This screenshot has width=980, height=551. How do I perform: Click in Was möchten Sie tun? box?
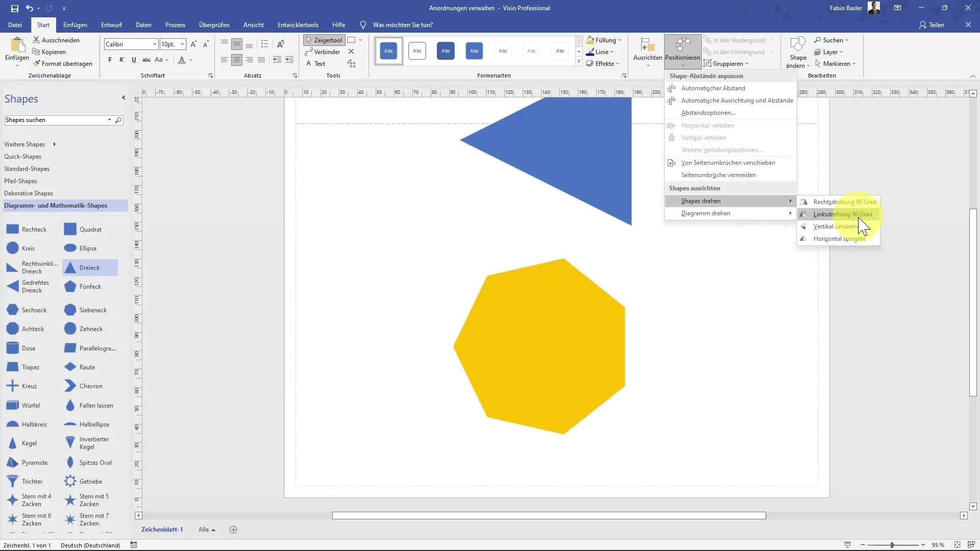403,24
